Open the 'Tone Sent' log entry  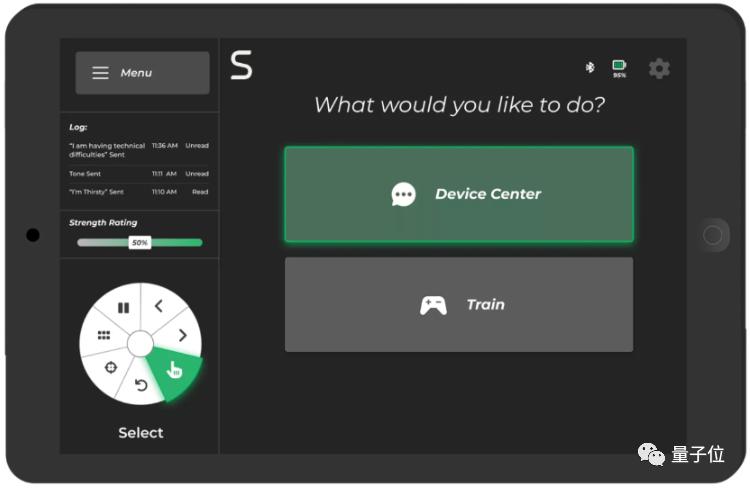139,174
